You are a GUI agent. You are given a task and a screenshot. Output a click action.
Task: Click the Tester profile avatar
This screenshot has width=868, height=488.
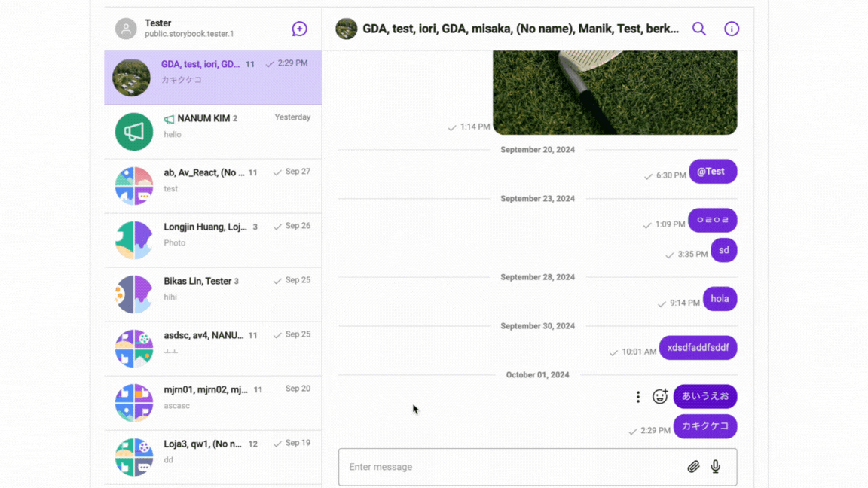tap(126, 29)
